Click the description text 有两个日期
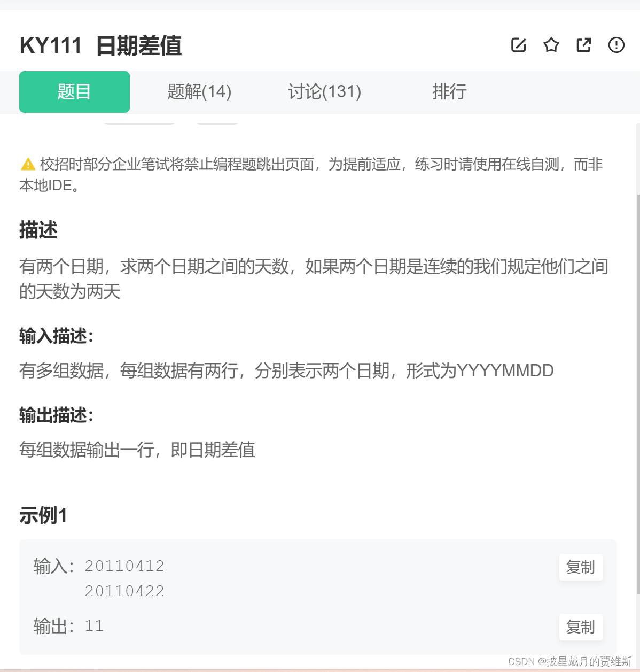The width and height of the screenshot is (640, 672). 314,279
